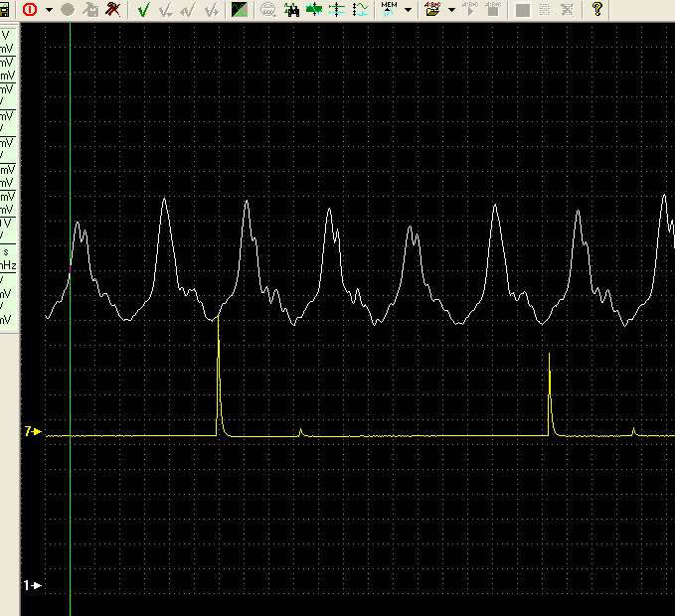Click the grayed-out waveform magnifier icon
675x616 pixels.
coord(267,10)
